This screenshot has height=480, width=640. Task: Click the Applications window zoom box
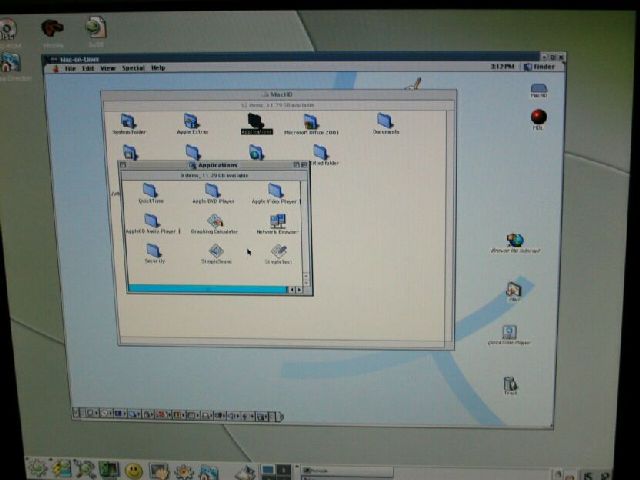(297, 165)
